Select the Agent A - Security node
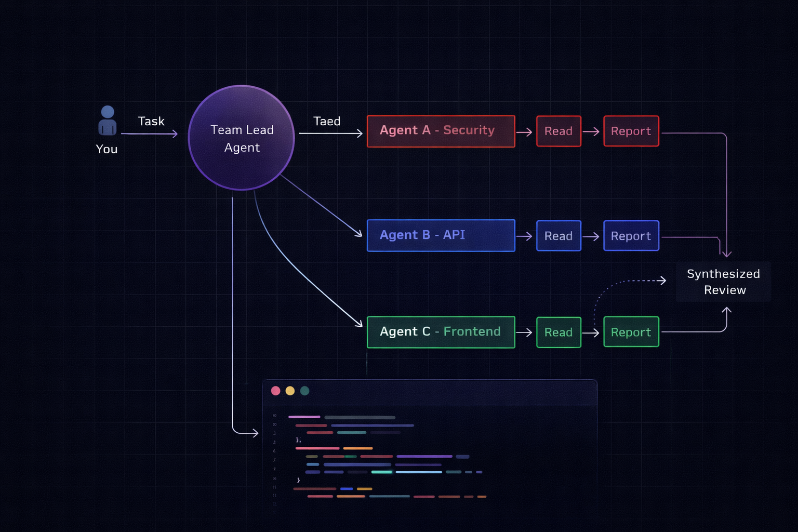 tap(441, 131)
